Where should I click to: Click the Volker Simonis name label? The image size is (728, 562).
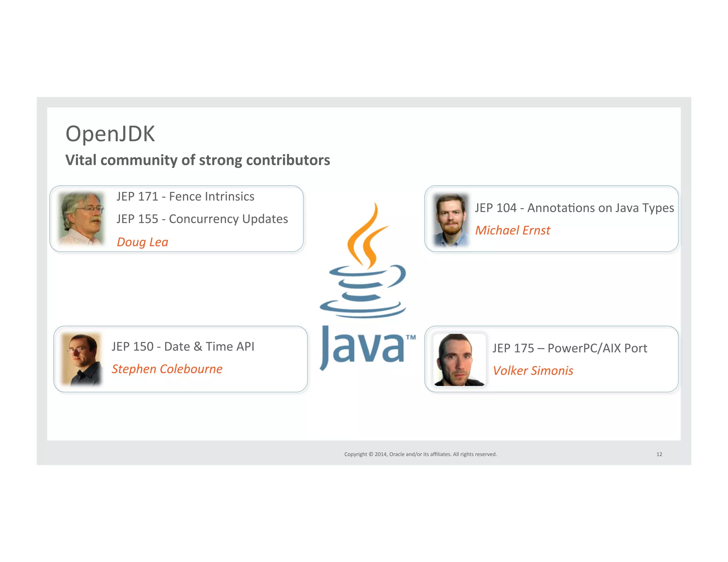[x=533, y=371]
